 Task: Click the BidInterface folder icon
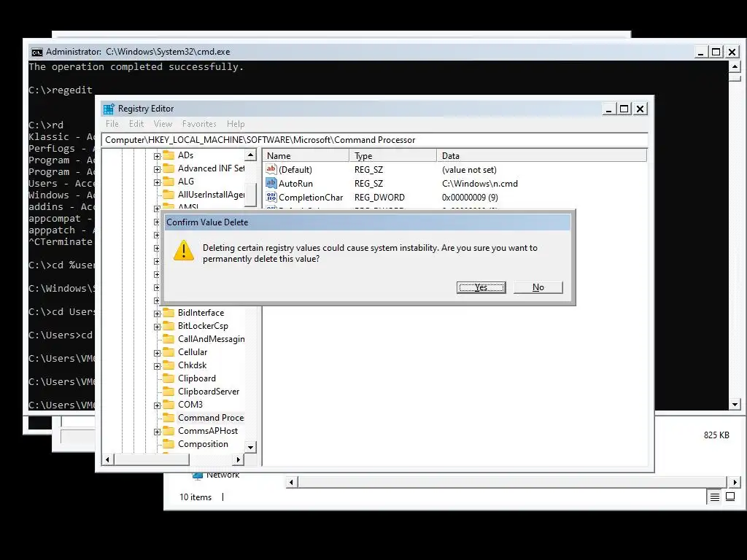169,313
